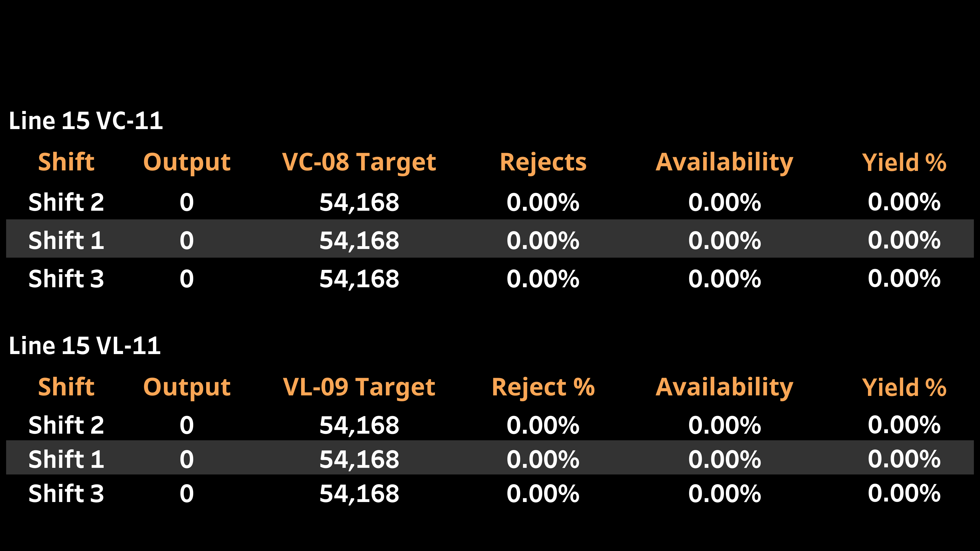Click Availability header in VL-11 table
This screenshot has width=980, height=551.
[x=724, y=387]
